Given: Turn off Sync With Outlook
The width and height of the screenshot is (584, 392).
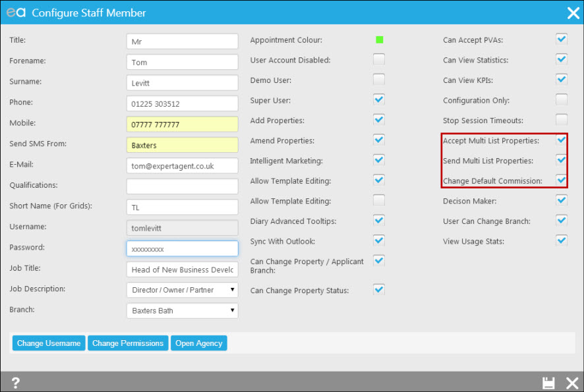Looking at the screenshot, I should [x=379, y=240].
